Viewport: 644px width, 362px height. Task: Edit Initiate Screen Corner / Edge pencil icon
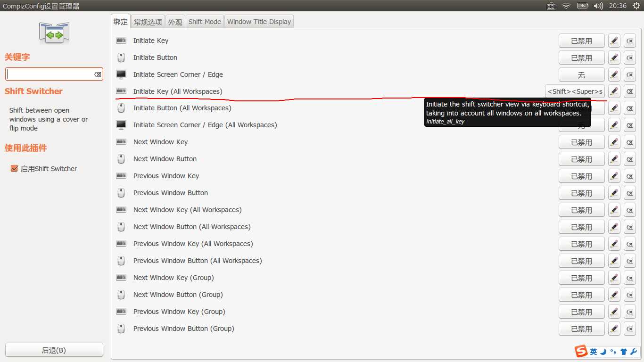tap(614, 75)
